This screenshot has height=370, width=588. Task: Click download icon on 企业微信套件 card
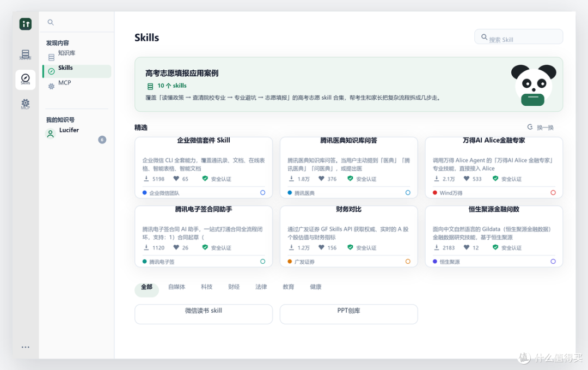[146, 179]
